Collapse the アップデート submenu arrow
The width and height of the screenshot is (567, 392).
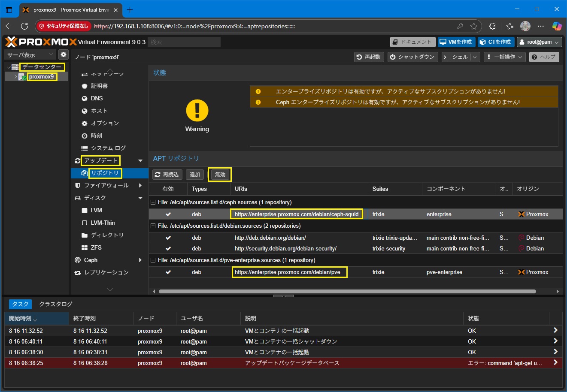point(140,160)
